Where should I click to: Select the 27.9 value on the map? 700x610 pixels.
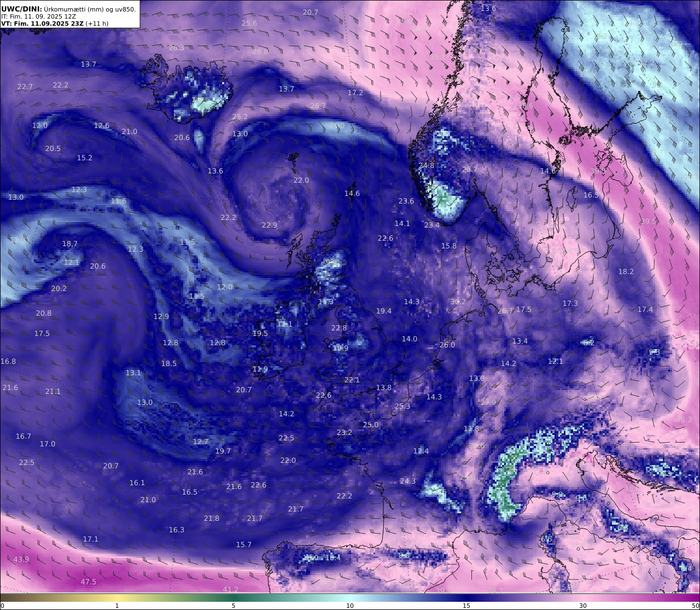tap(488, 402)
